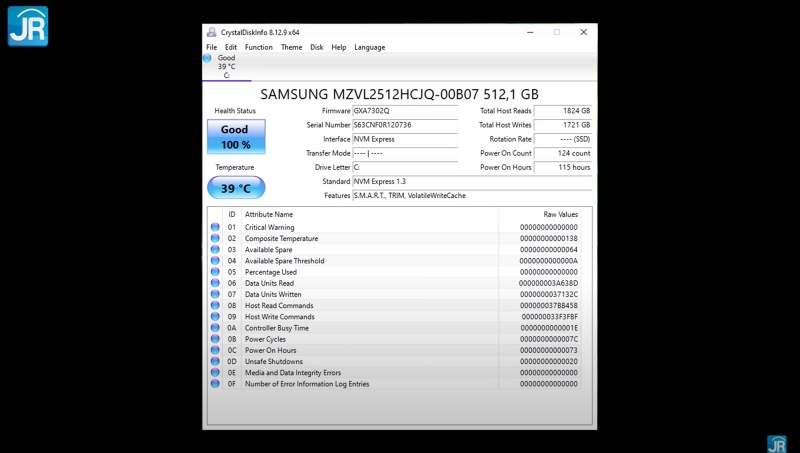
Task: Click the status orb for Media and Data Integrity Errors
Action: click(x=215, y=372)
